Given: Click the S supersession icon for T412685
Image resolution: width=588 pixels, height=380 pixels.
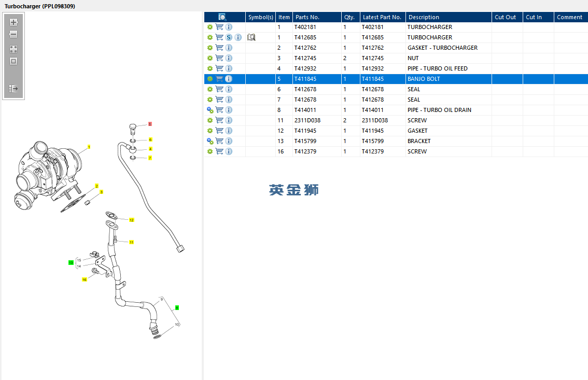Looking at the screenshot, I should (x=229, y=37).
